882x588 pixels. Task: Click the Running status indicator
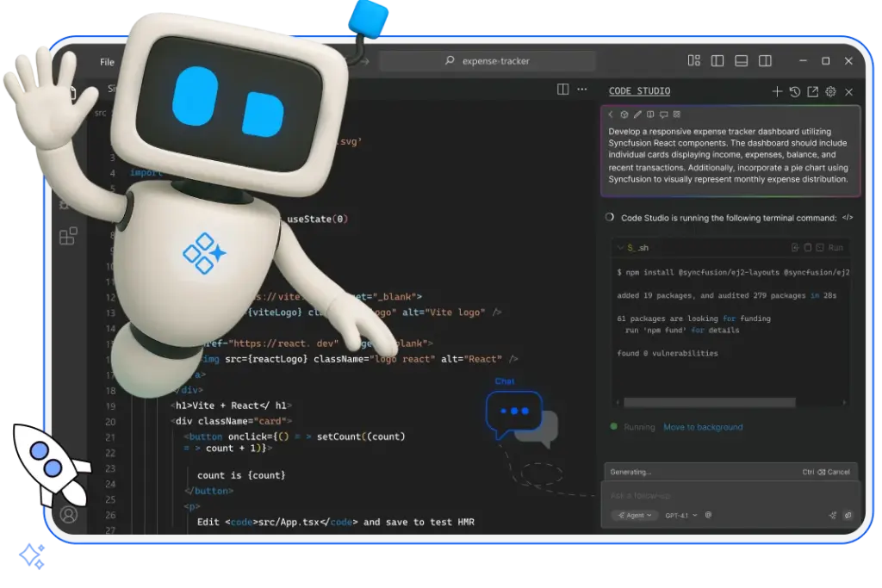[633, 427]
